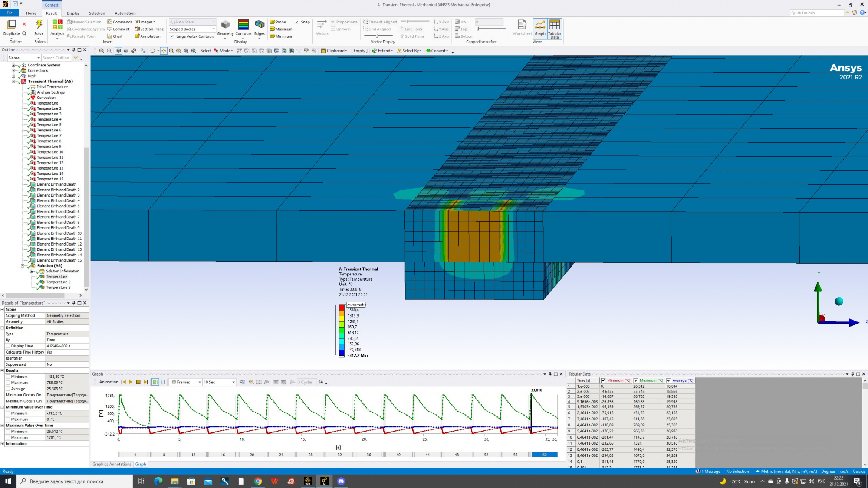
Task: Open the Automation ribbon tab
Action: 125,13
